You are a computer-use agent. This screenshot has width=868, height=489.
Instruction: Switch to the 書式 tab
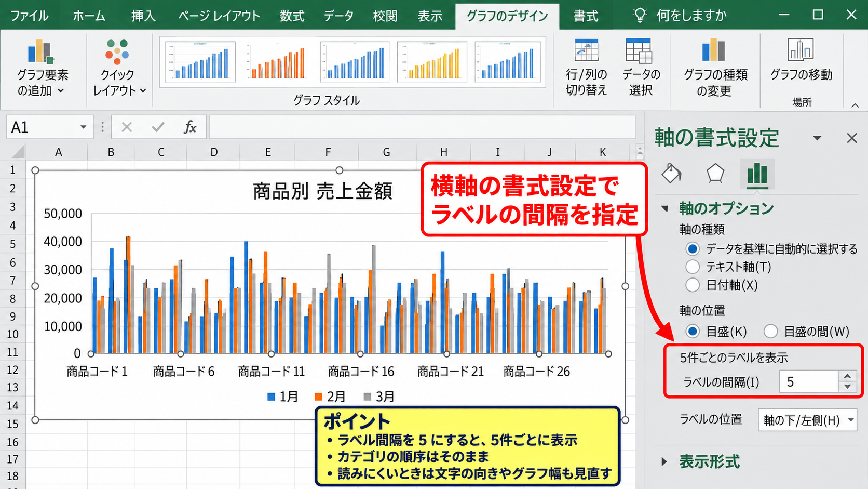(x=586, y=16)
